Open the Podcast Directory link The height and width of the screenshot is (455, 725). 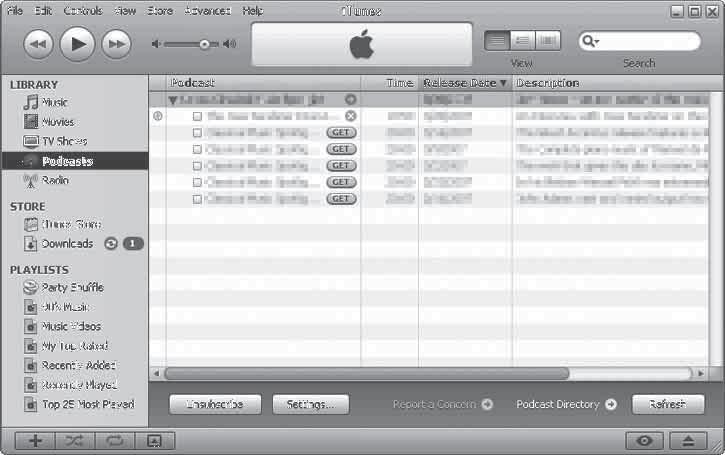point(566,404)
